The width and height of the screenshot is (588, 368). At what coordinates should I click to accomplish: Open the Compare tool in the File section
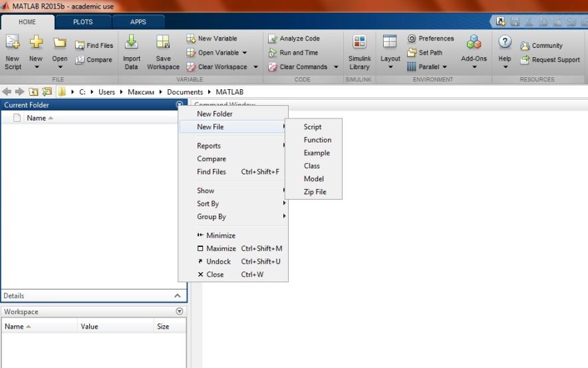(x=94, y=60)
